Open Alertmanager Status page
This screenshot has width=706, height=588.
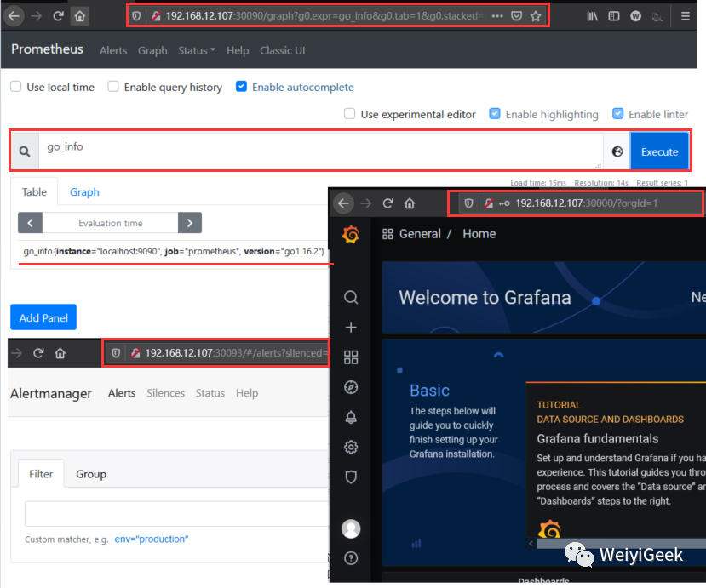tap(210, 393)
